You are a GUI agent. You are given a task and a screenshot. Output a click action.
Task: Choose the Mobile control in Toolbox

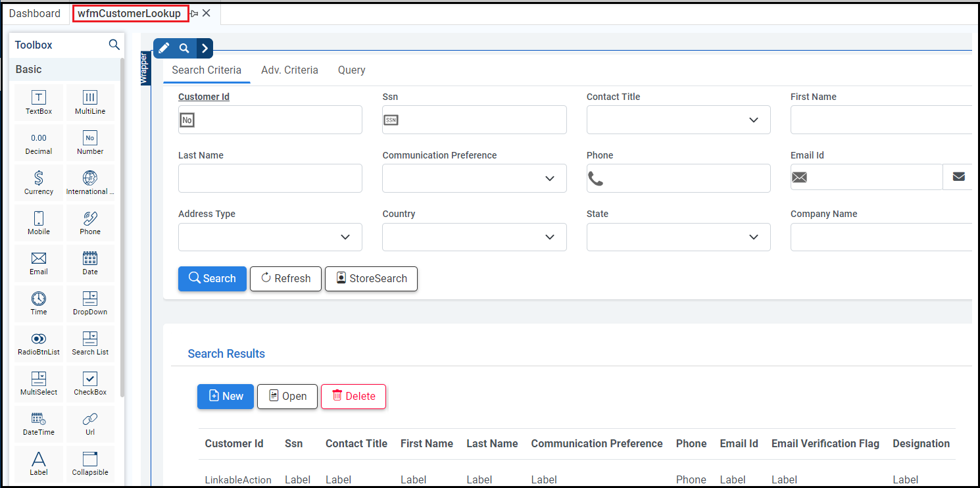pos(39,223)
